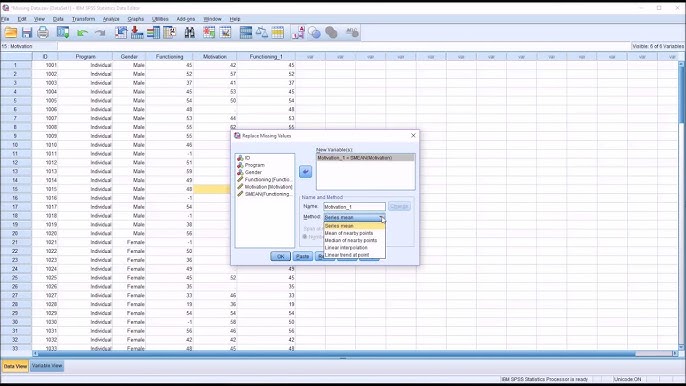Click the Run descriptive statistics icon
This screenshot has width=686, height=386.
click(169, 32)
